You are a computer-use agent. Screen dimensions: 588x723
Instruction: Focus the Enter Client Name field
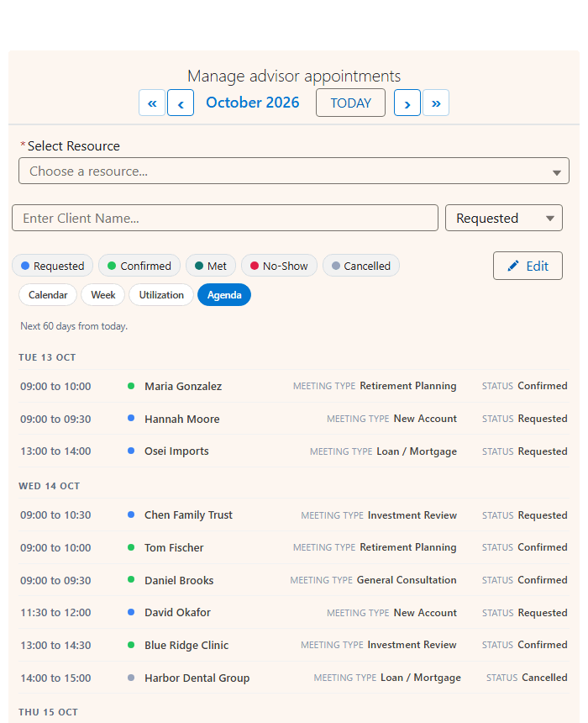(225, 218)
